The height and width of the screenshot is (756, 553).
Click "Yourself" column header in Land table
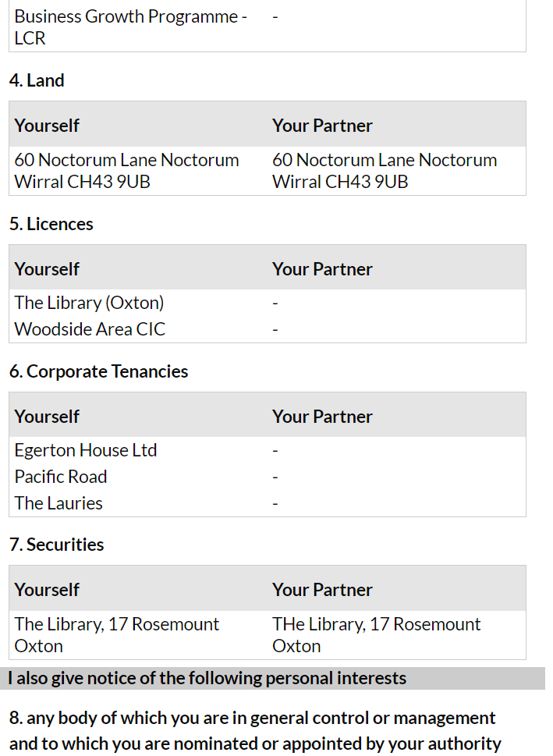pos(47,126)
